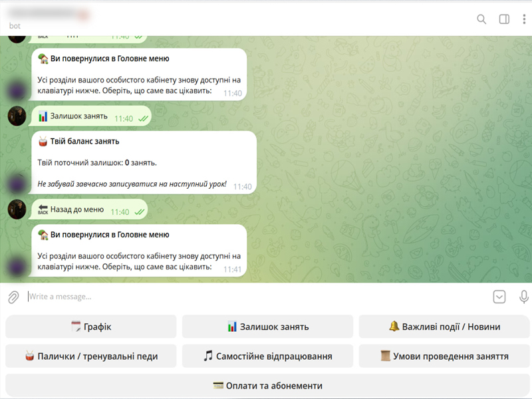Viewport: 532px width, 399px height.
Task: Open Умови проведення заняття button
Action: [444, 356]
